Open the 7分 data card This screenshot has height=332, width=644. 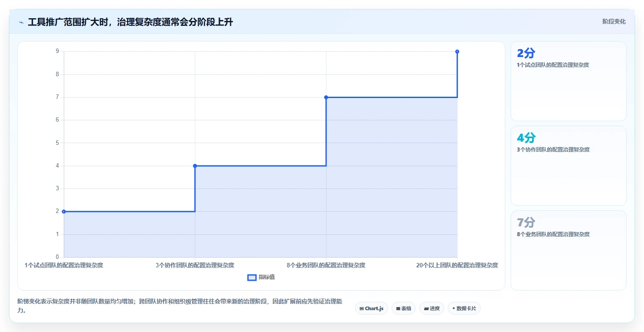pyautogui.click(x=568, y=250)
